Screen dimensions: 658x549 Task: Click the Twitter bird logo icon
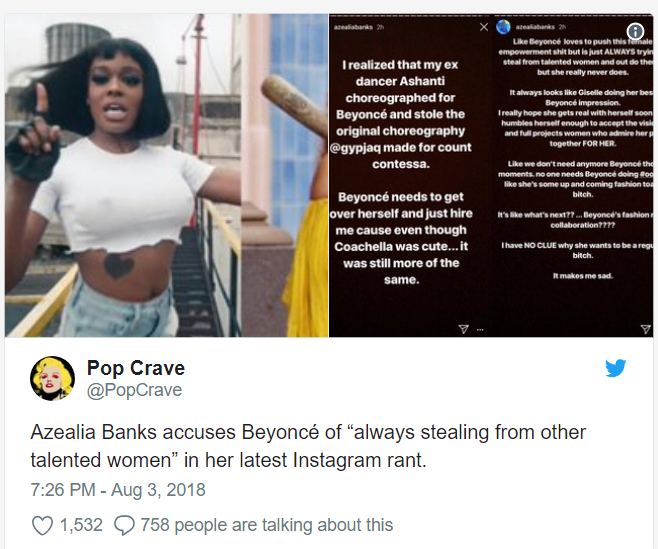(x=615, y=368)
